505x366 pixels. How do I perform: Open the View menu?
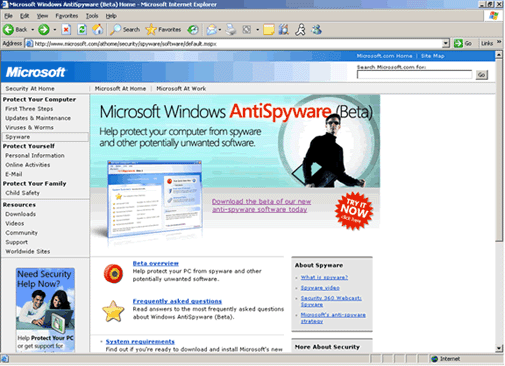click(42, 16)
